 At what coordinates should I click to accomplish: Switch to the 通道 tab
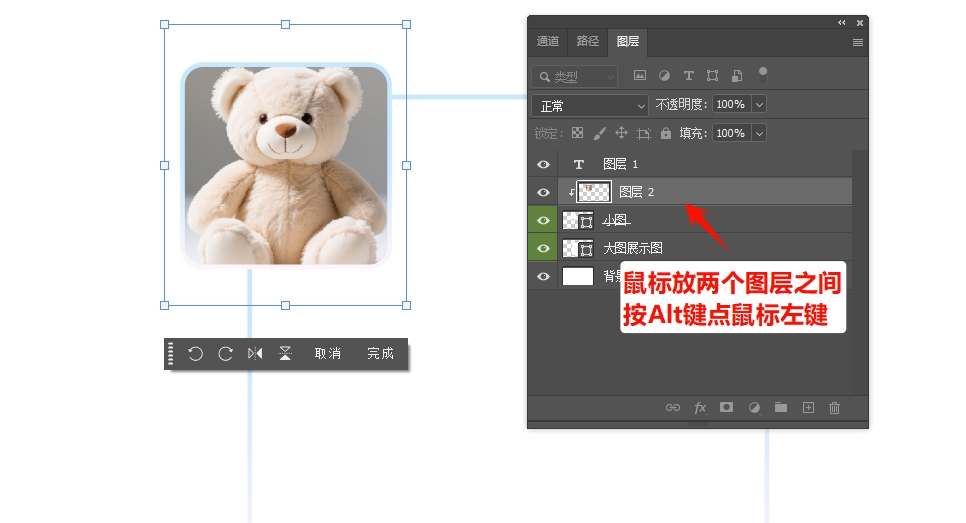[x=548, y=41]
